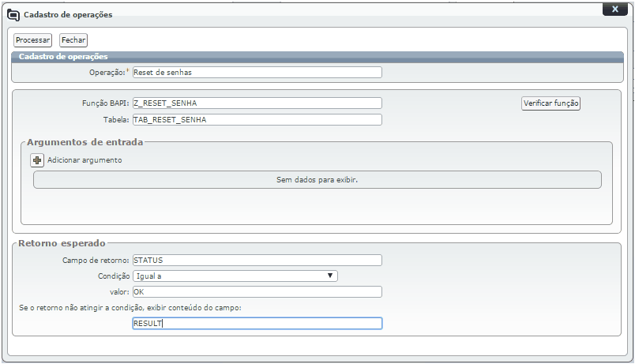Click the dialog title bar text
The width and height of the screenshot is (635, 364).
click(x=68, y=14)
